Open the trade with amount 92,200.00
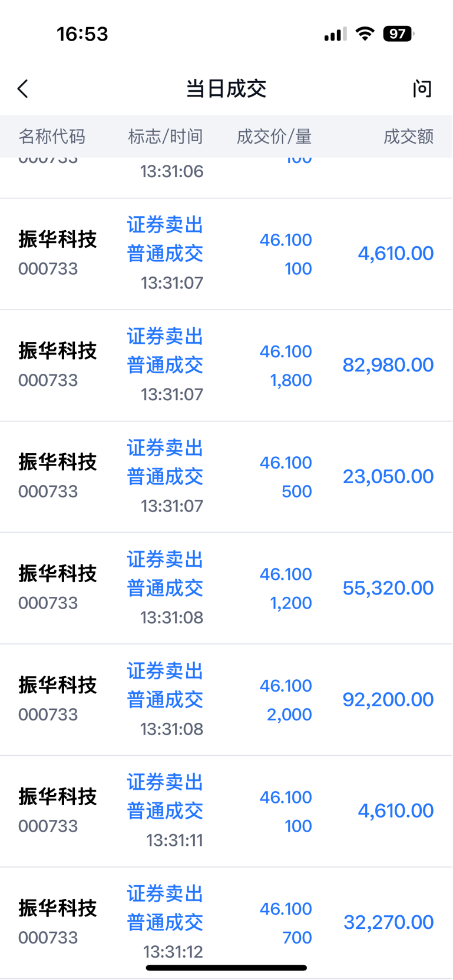The image size is (453, 980). tap(226, 700)
